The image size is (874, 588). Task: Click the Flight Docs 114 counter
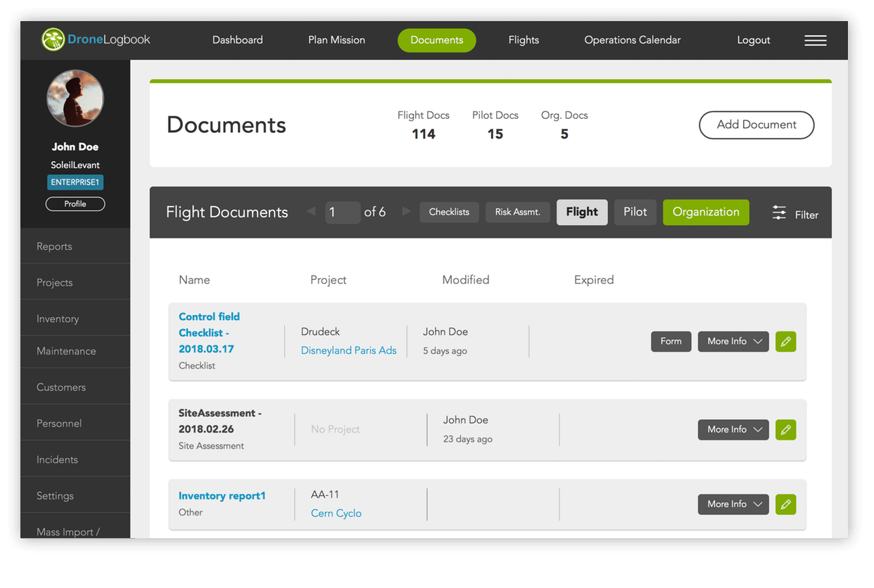pos(424,125)
